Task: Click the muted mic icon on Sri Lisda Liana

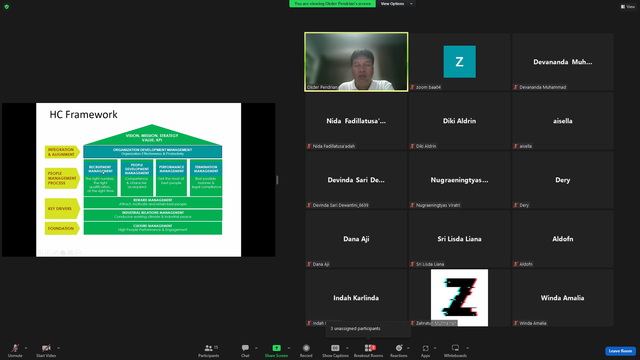Action: pos(412,264)
